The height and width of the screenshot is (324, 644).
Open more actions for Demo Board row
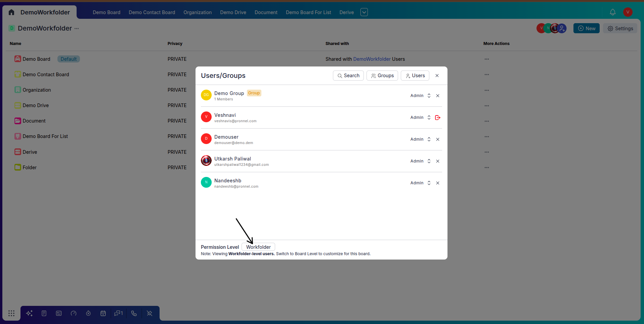click(487, 59)
